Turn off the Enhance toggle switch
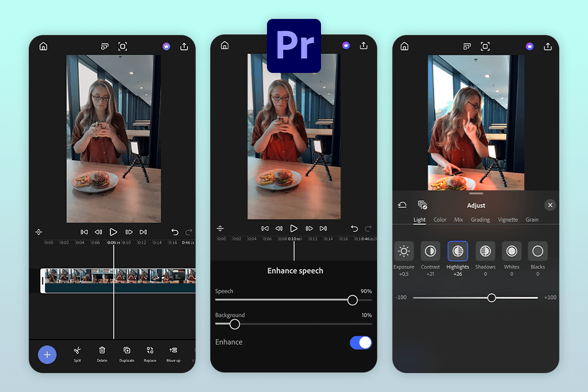 click(361, 343)
